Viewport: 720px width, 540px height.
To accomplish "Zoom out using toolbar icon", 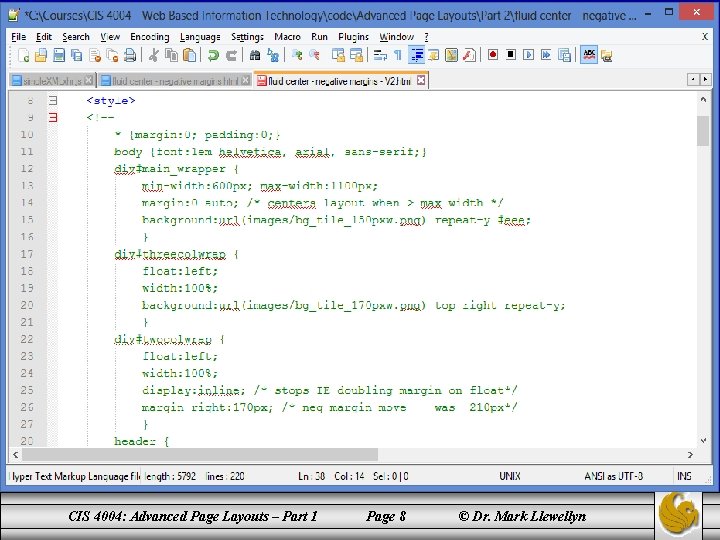I will coord(315,56).
